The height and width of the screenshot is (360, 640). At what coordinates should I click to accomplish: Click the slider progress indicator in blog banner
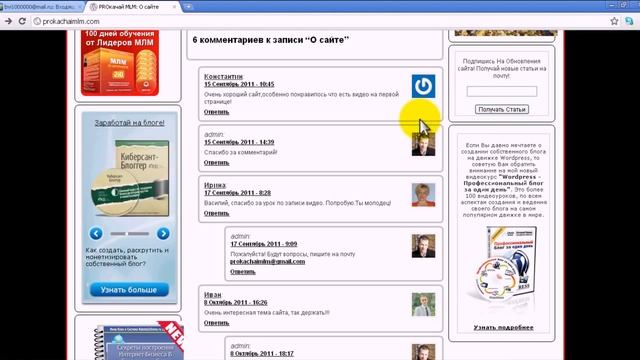click(129, 233)
